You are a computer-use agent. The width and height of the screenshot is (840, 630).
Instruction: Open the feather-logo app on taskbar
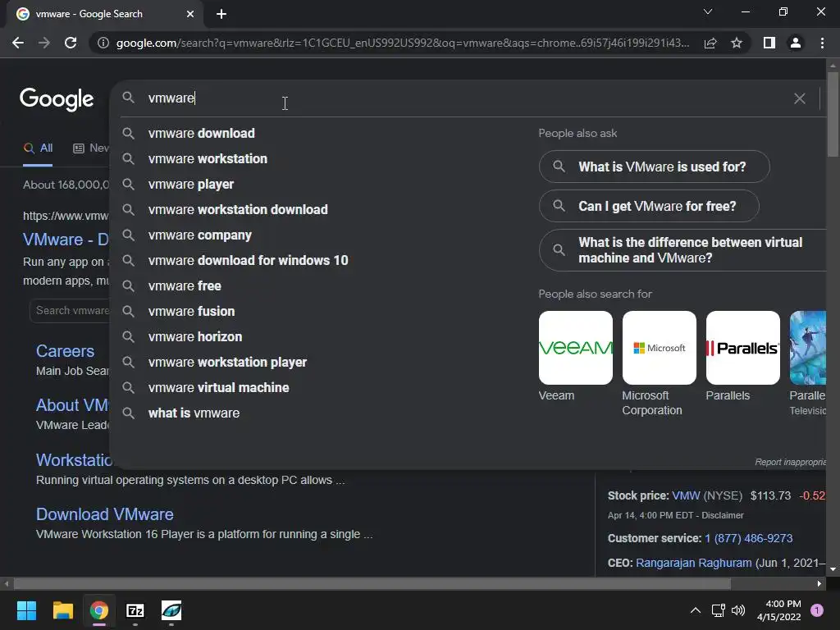[171, 610]
